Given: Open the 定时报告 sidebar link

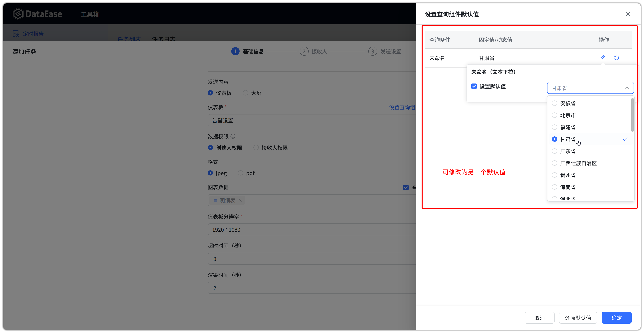Looking at the screenshot, I should [33, 34].
